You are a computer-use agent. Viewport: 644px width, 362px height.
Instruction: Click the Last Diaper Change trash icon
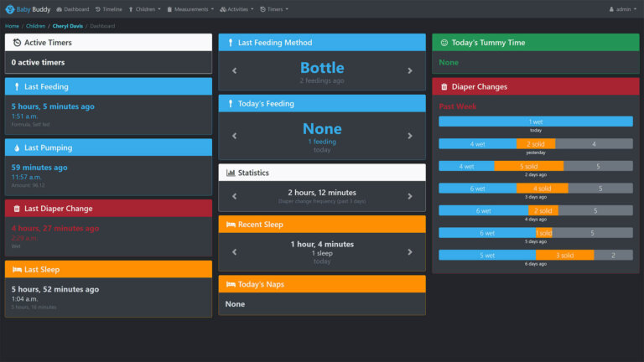pyautogui.click(x=17, y=209)
